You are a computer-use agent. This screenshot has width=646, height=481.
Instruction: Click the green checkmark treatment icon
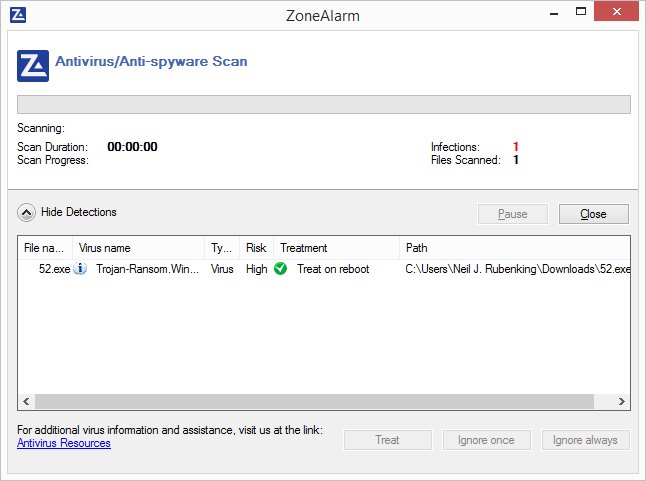281,269
